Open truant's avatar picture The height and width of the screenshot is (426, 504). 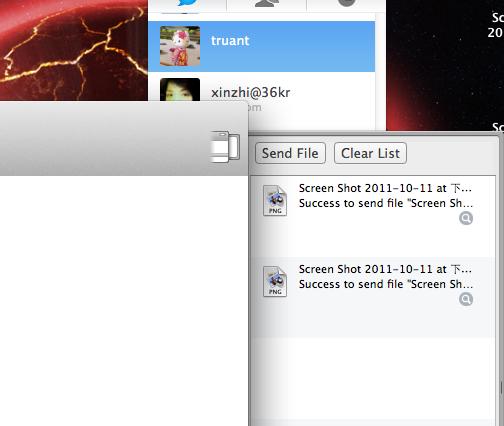pos(180,46)
